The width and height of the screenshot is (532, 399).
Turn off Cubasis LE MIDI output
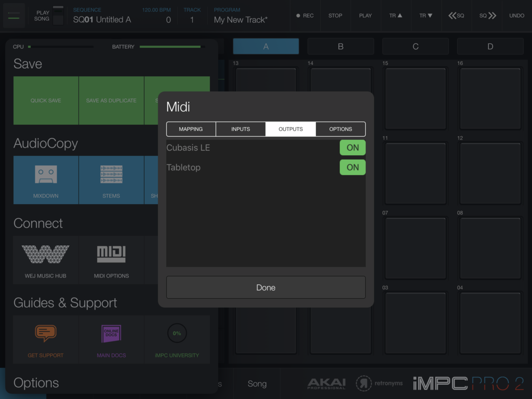(353, 148)
